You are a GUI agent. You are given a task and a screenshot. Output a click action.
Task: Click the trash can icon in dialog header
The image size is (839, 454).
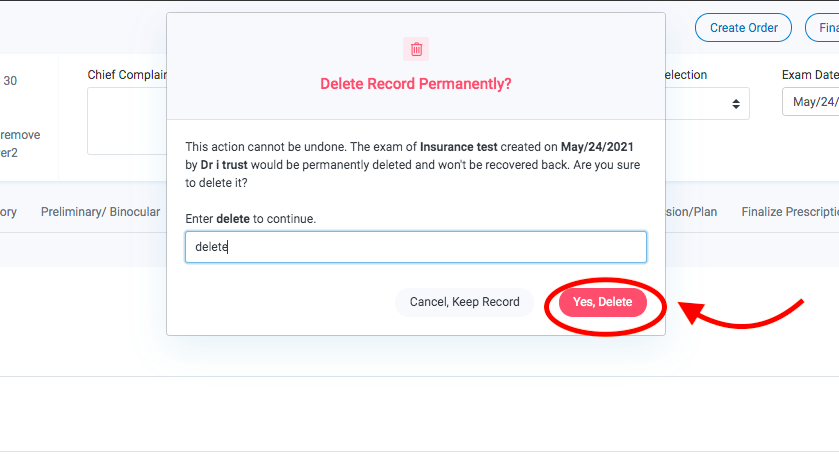pyautogui.click(x=416, y=49)
